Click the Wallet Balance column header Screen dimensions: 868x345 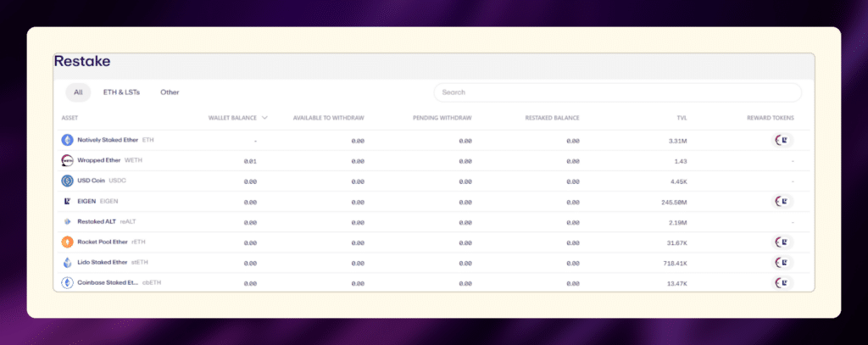[x=232, y=118]
